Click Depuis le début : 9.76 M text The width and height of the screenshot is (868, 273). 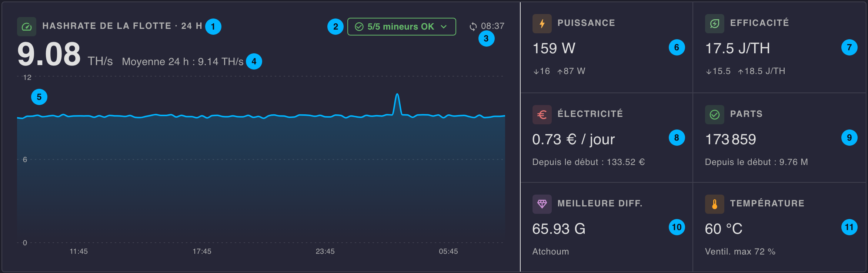(757, 162)
